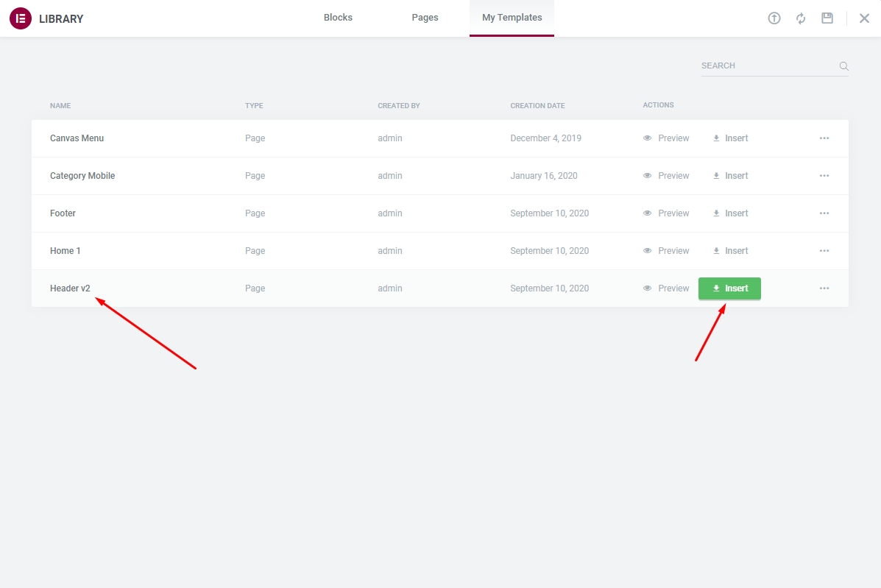The height and width of the screenshot is (588, 881).
Task: Click the Elementor logo icon
Action: tap(20, 18)
